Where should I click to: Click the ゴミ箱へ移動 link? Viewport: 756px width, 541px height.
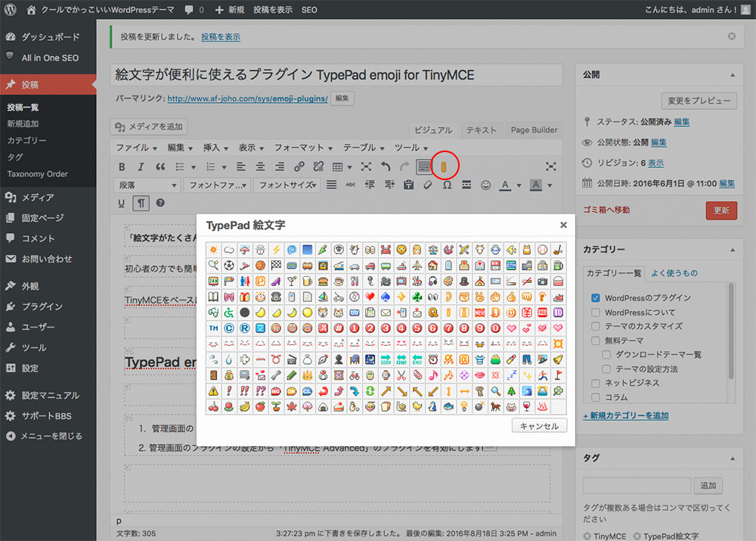606,210
